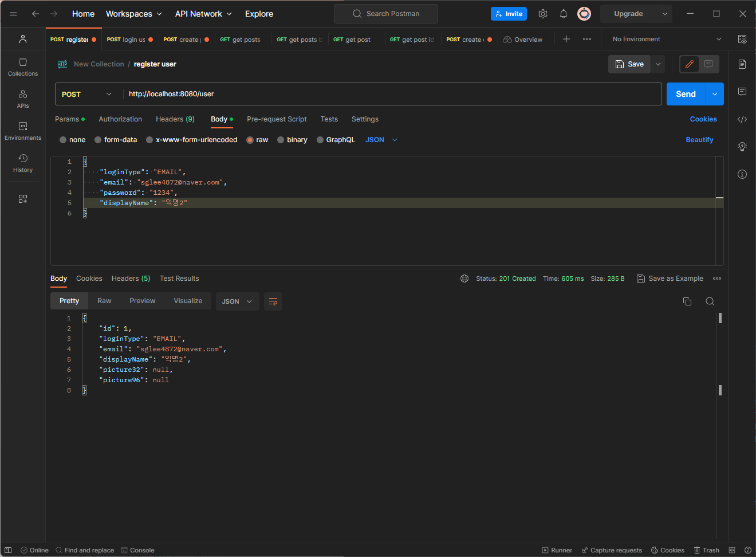Open the Console in the status bar
Viewport: 756px width, 557px height.
pos(137,550)
